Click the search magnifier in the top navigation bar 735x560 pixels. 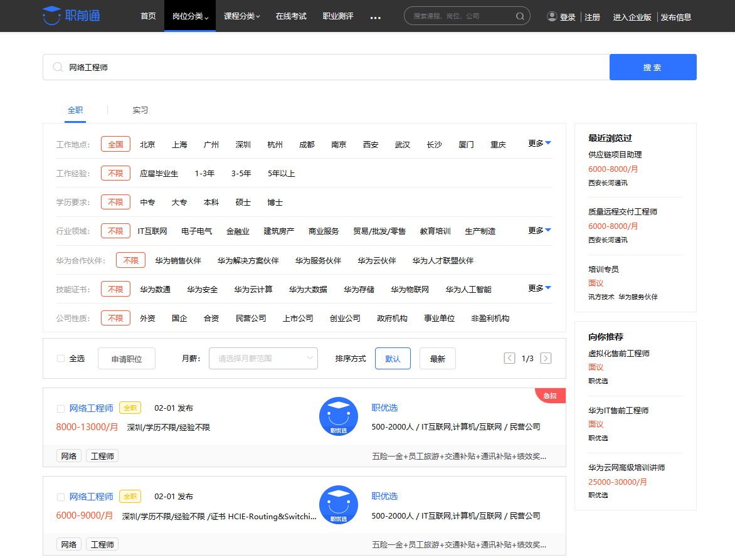pos(520,16)
